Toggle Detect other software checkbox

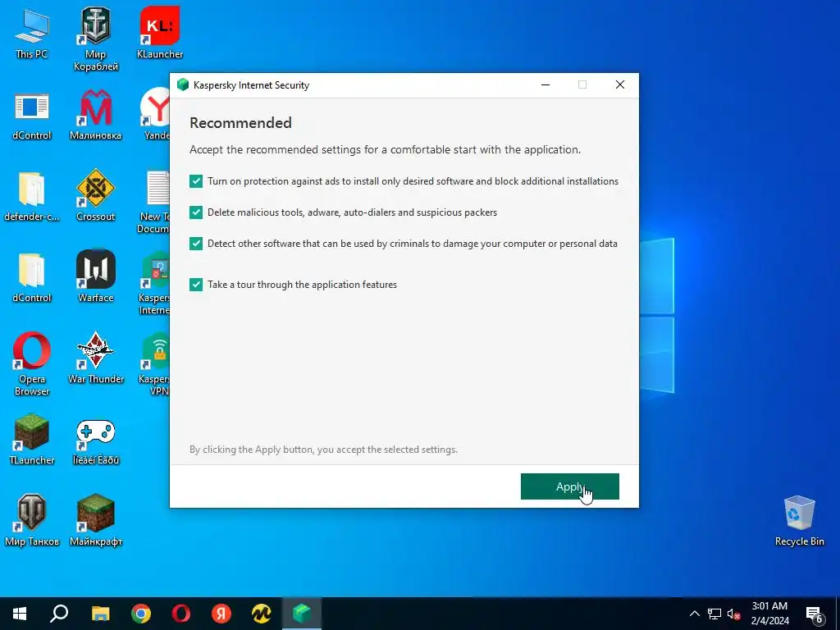[196, 243]
